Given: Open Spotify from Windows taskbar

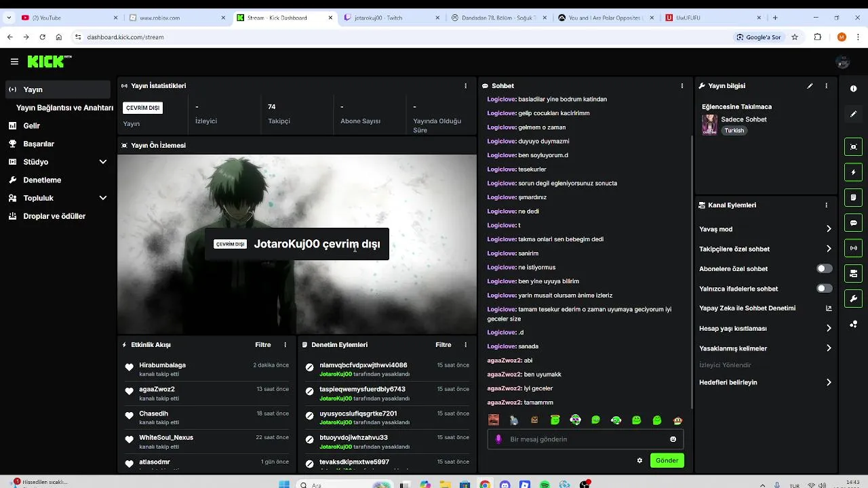Looking at the screenshot, I should 545,485.
